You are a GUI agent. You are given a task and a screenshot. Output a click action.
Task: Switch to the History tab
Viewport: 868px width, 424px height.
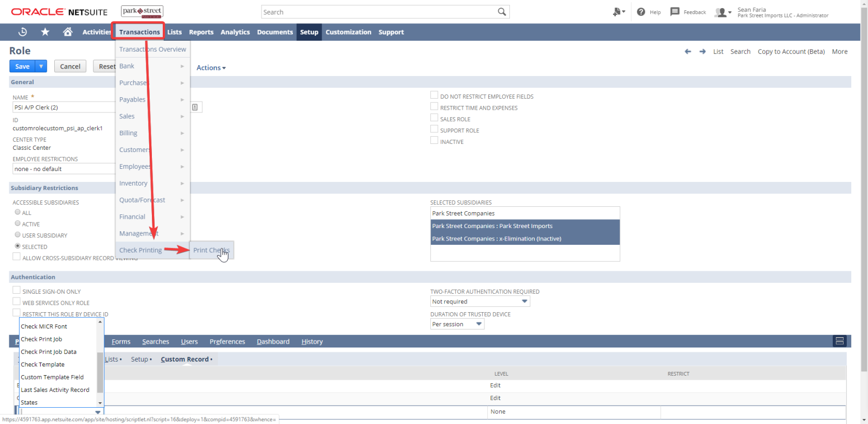(x=312, y=341)
